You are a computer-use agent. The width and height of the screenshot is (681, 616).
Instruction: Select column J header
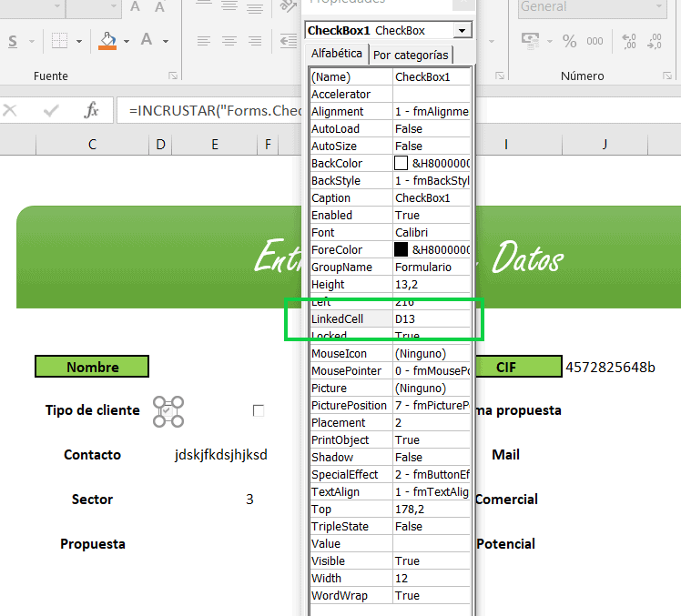[x=605, y=144]
